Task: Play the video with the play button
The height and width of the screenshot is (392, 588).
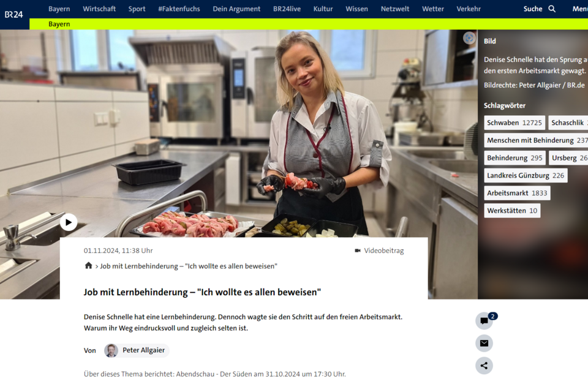Action: click(69, 222)
